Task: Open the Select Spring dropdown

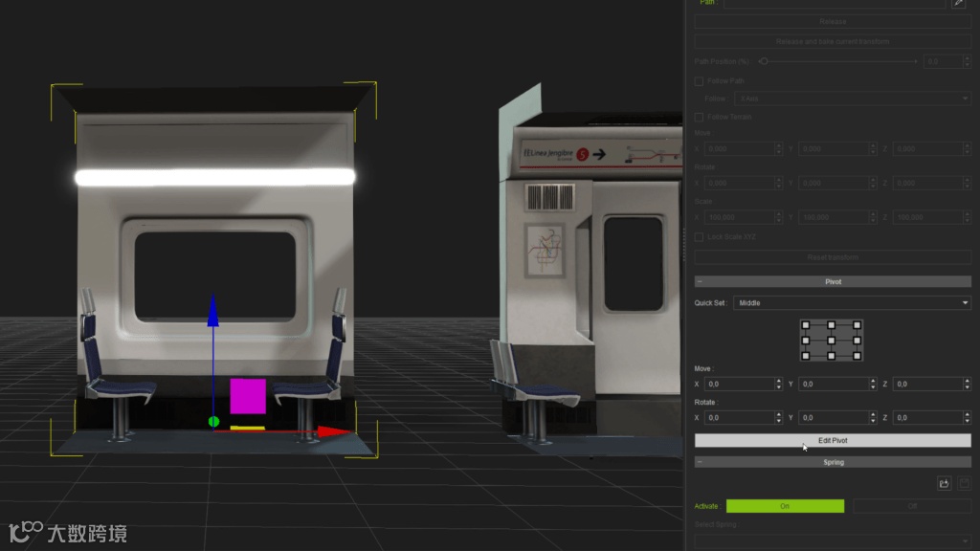Action: coord(833,540)
